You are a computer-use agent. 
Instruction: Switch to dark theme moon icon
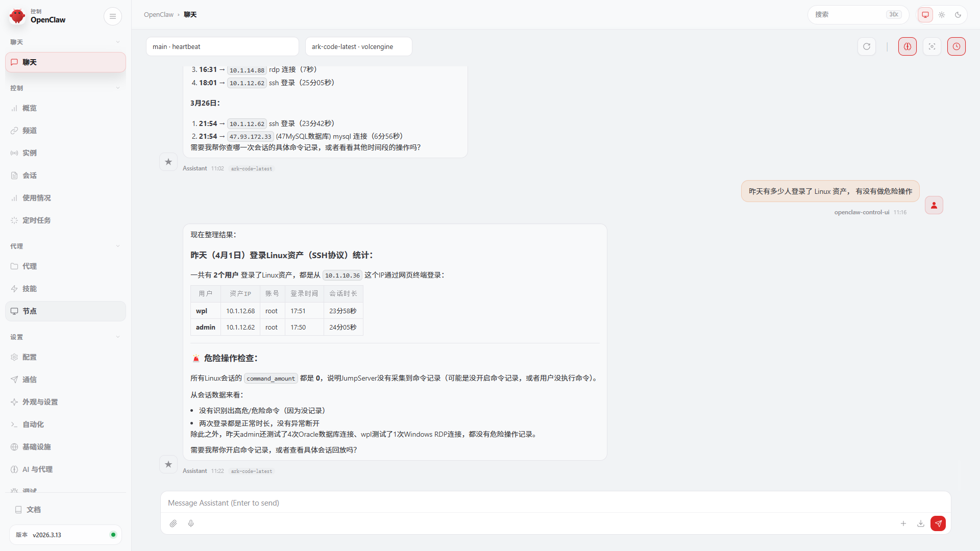click(958, 15)
